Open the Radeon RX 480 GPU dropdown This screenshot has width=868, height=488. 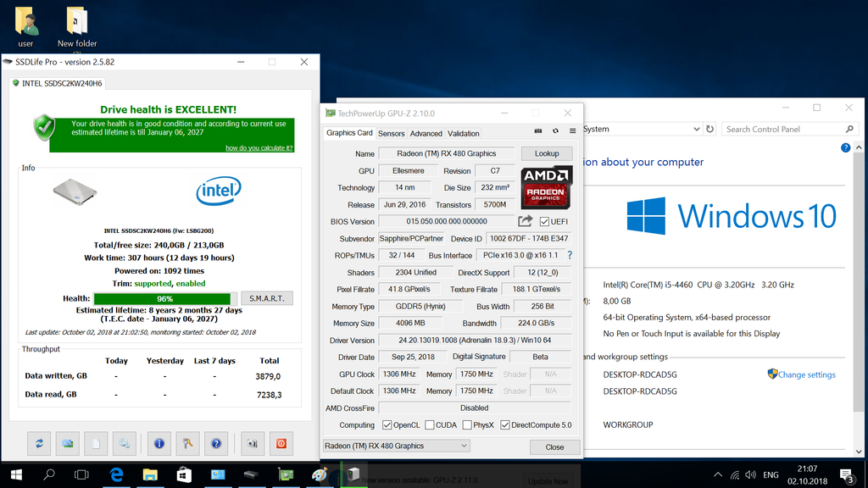(x=396, y=446)
